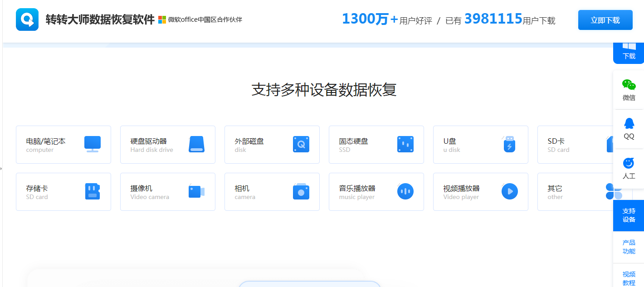Click the external disk icon in 外部磁盘 card
The image size is (644, 287).
(301, 144)
